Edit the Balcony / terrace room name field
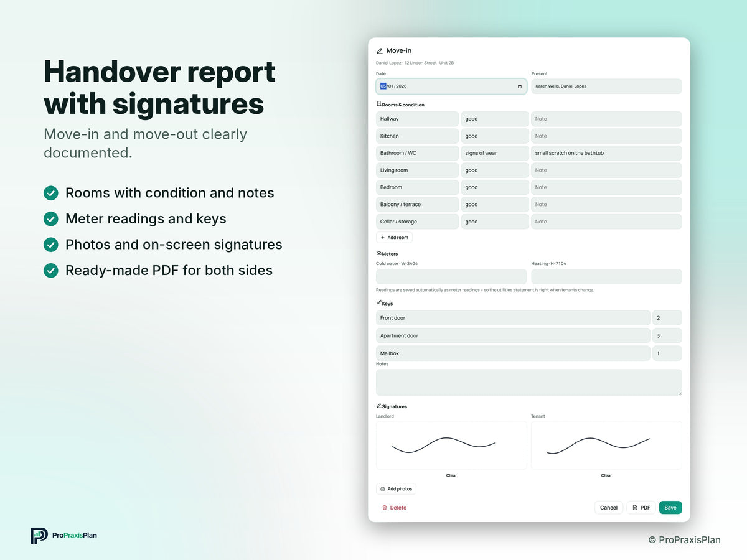Screen dimensions: 747x560 [417, 205]
